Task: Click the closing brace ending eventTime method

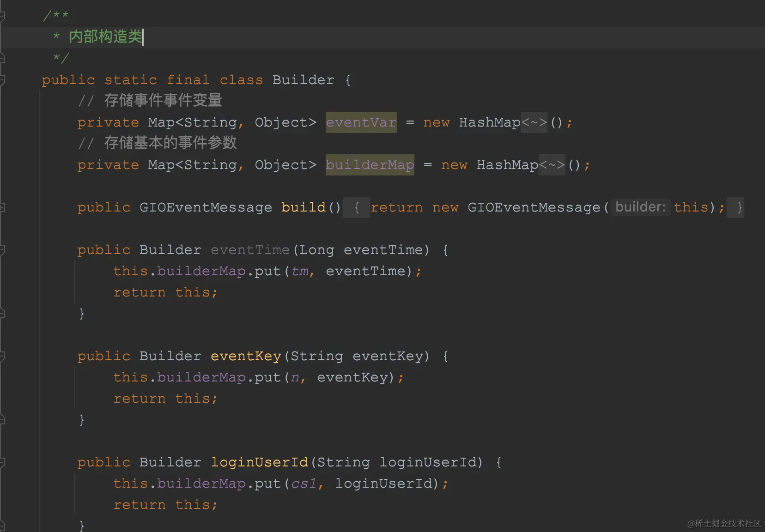Action: (82, 314)
